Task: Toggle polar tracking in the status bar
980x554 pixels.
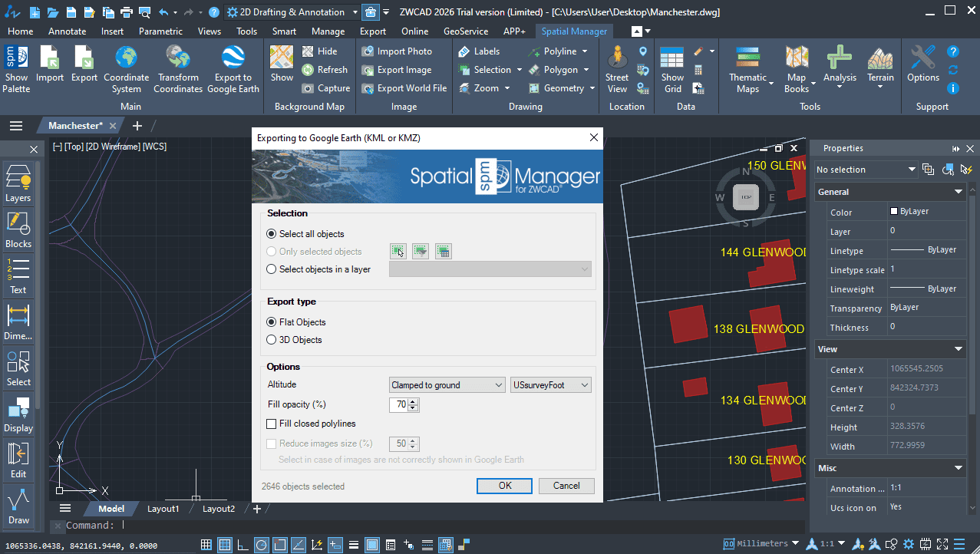Action: point(262,545)
